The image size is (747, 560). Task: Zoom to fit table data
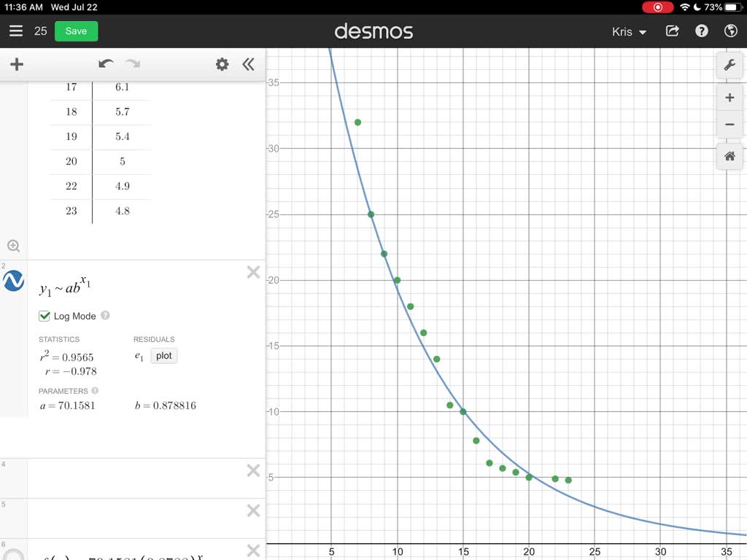point(13,246)
